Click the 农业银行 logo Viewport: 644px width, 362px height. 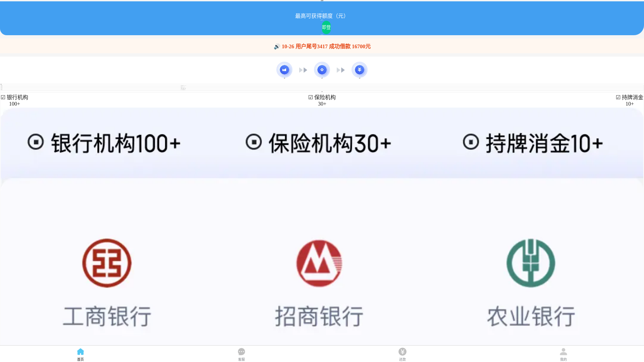(531, 263)
